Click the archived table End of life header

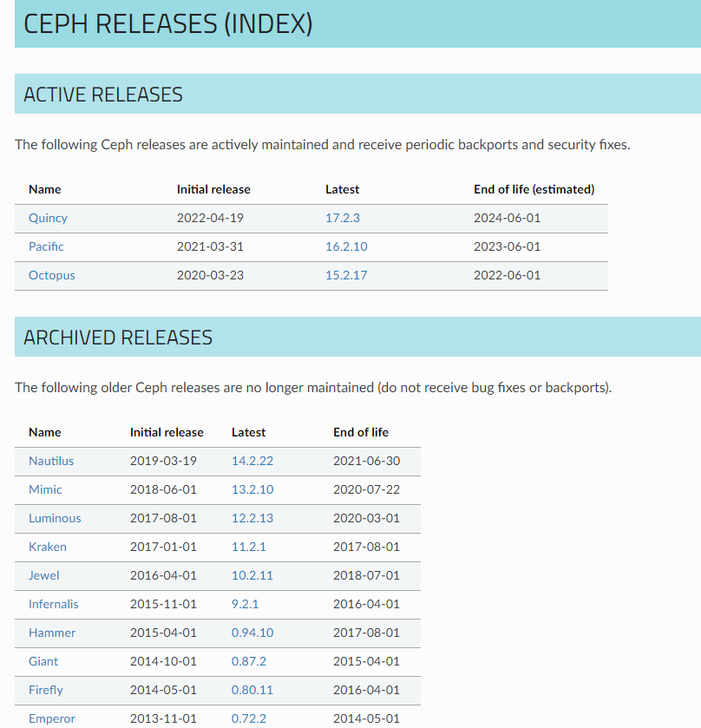(x=361, y=432)
